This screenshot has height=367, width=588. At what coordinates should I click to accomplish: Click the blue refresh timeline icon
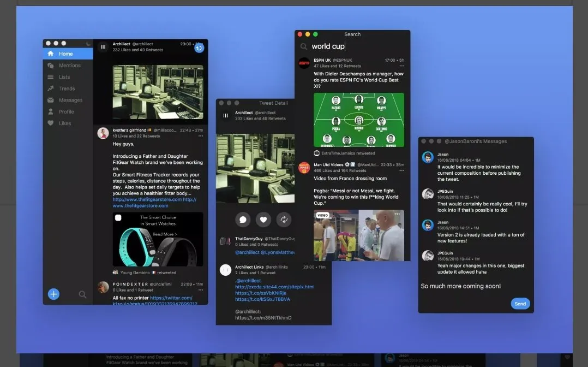tap(199, 48)
